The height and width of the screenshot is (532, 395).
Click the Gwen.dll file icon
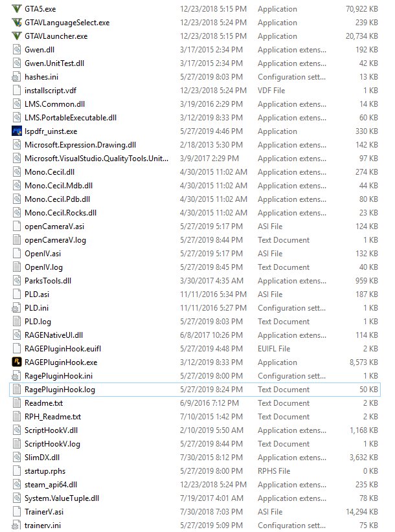point(17,50)
